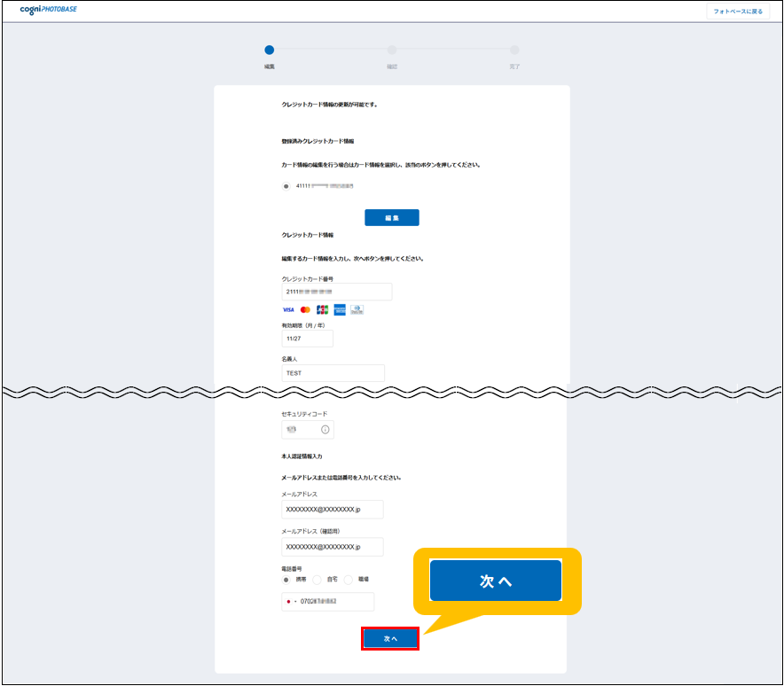This screenshot has height=686, width=784.
Task: Click the VISA card logo
Action: click(288, 310)
